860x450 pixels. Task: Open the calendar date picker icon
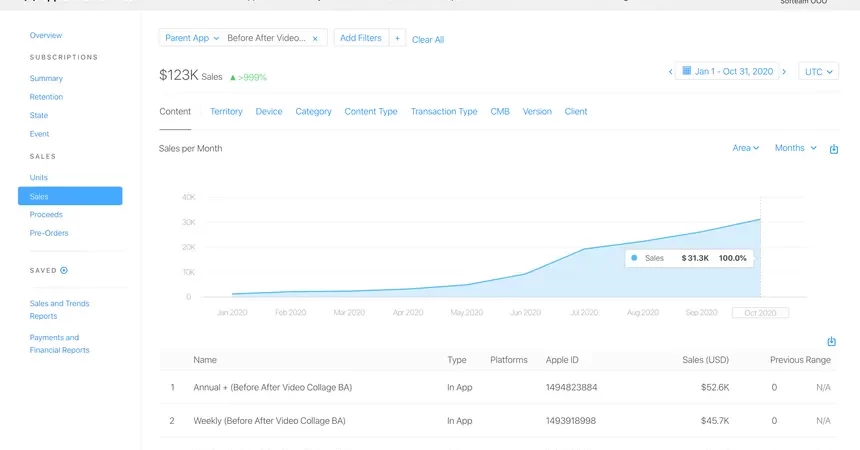(686, 71)
